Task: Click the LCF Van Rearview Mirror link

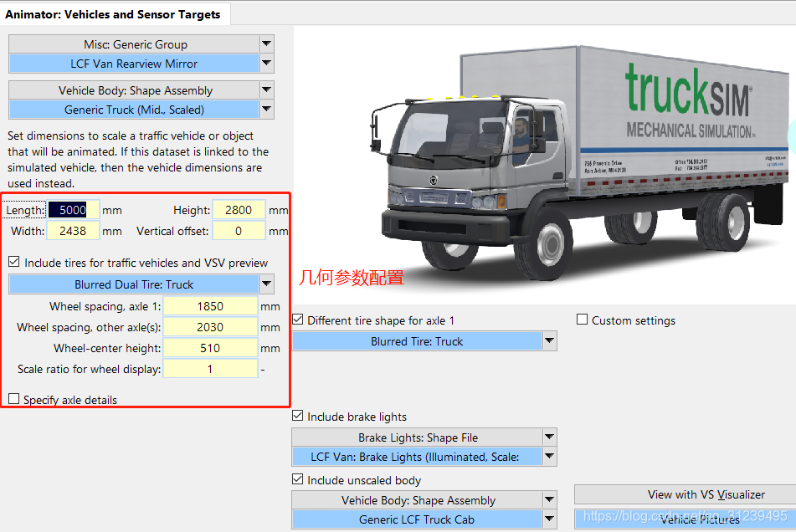Action: (135, 64)
